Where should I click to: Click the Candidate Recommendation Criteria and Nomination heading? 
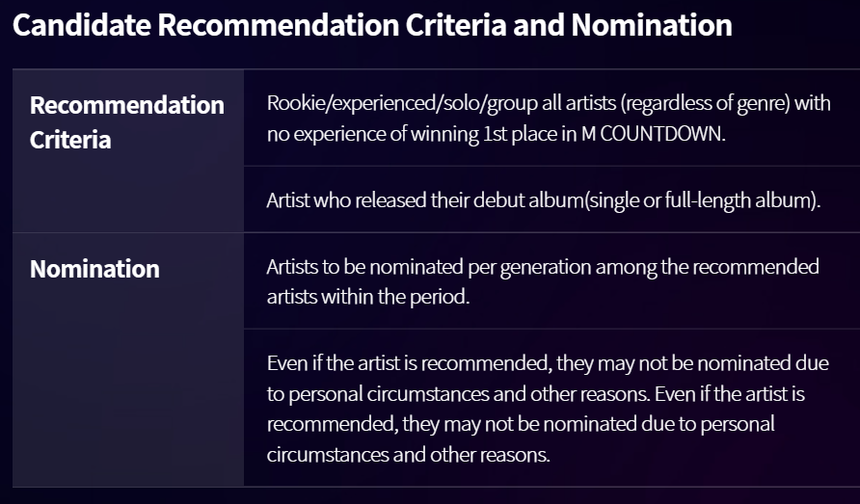[372, 25]
